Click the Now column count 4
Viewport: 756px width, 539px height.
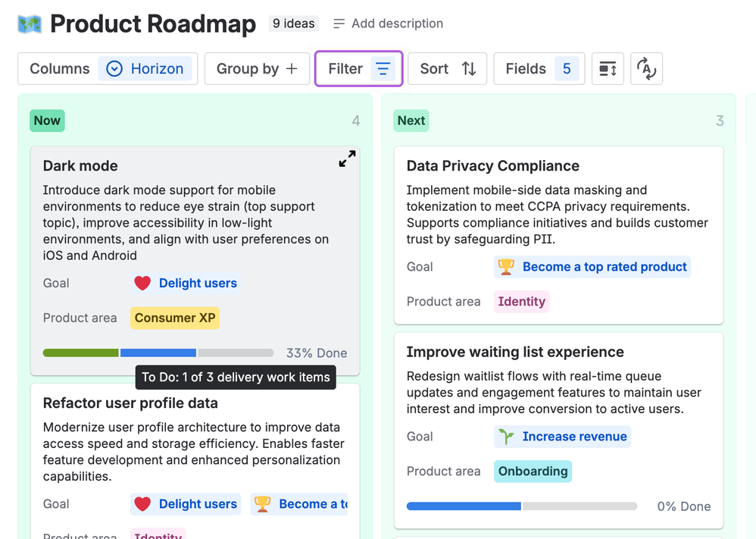(x=356, y=121)
